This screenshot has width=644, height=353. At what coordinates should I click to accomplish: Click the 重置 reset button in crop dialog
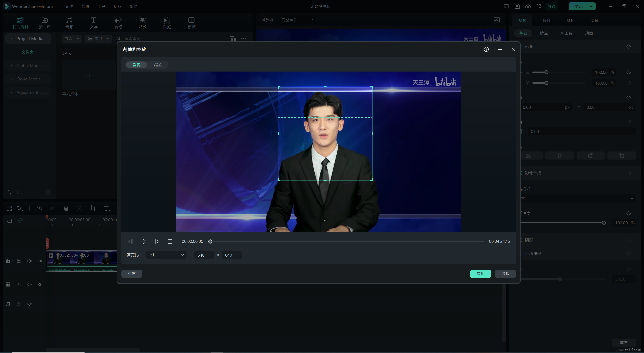(x=132, y=274)
